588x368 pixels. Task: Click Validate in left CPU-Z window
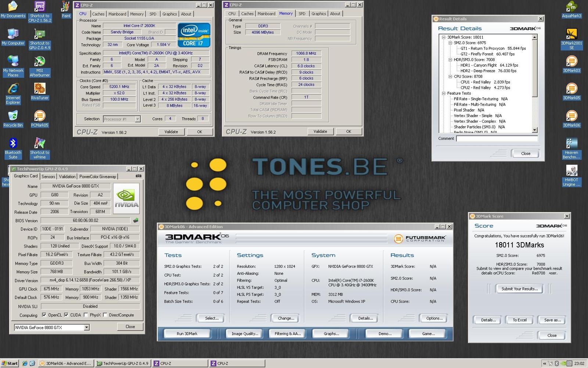point(171,132)
